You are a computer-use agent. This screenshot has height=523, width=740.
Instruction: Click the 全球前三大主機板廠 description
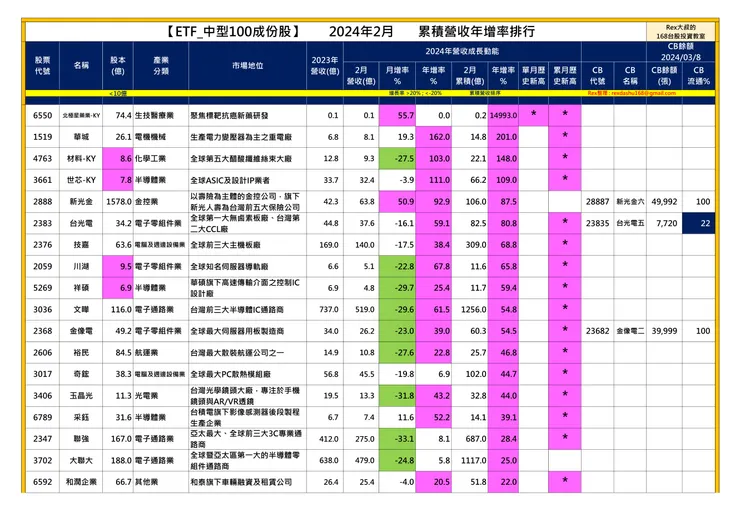click(225, 245)
